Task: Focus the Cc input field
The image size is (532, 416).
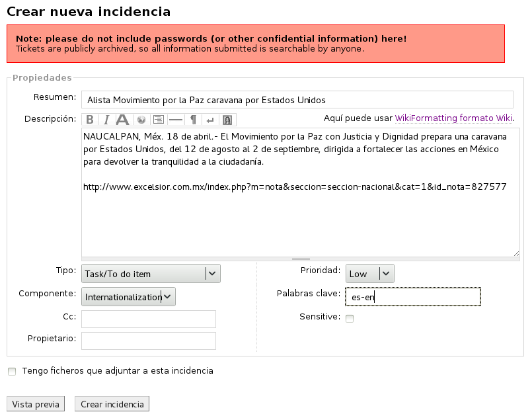Action: point(149,319)
